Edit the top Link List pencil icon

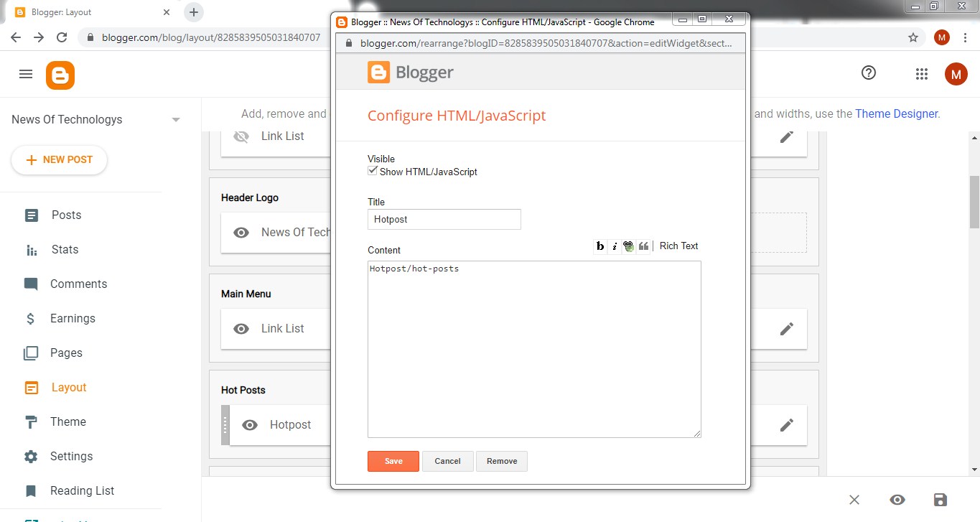(787, 136)
